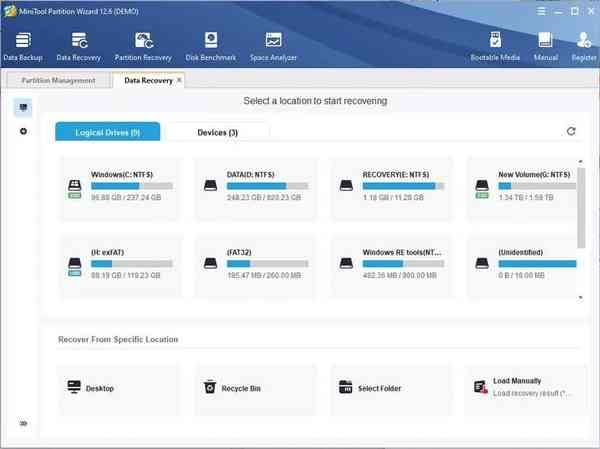Click the Windows(C: NTFS) usage bar
Viewport: 600px width, 449px height.
click(x=132, y=186)
